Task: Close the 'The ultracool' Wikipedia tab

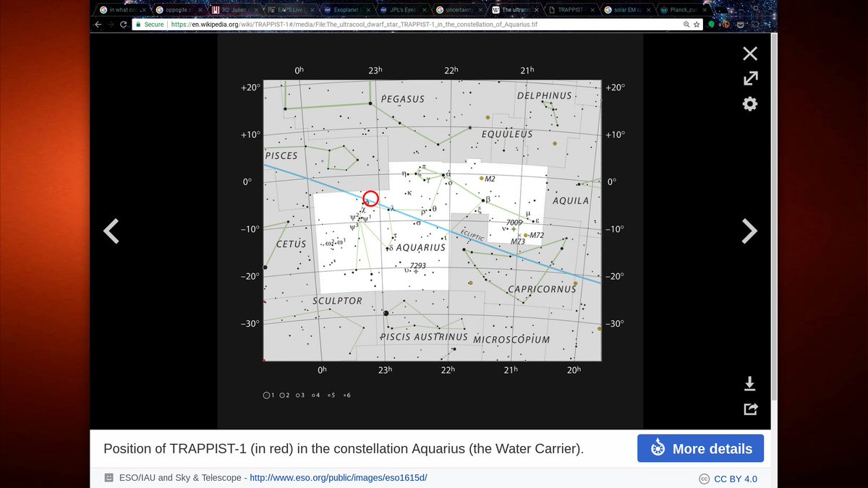Action: (x=537, y=11)
